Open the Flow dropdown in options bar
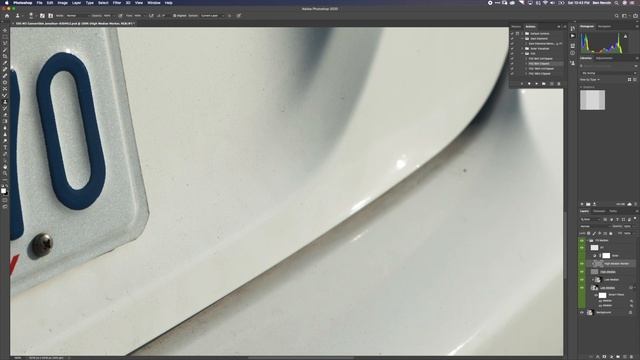The image size is (640, 360). coord(143,16)
